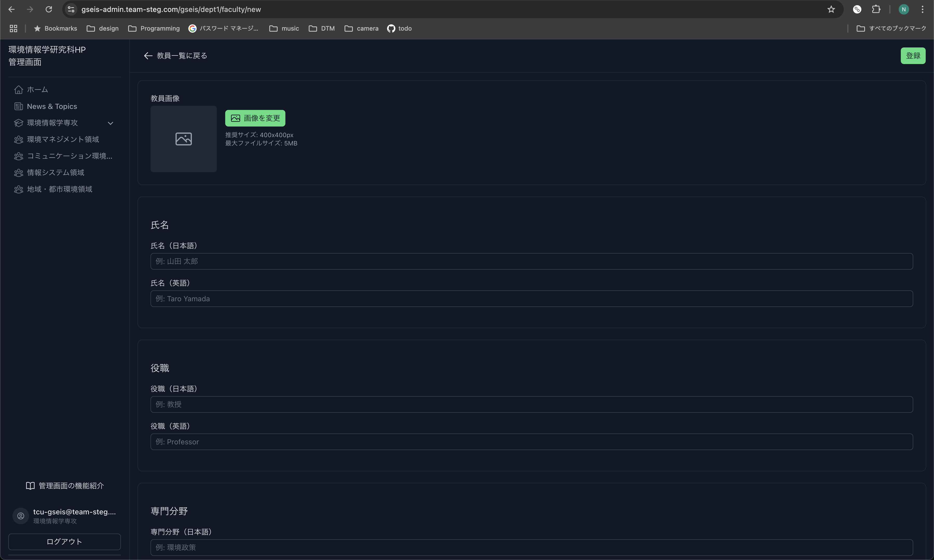
Task: Open the 環境マネジメント領域 menu item
Action: click(x=63, y=140)
